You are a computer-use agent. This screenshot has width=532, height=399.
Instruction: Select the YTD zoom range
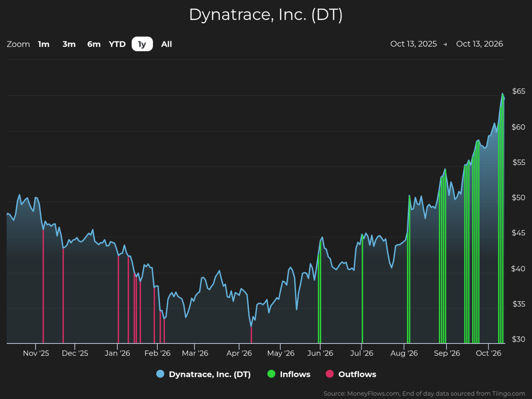coord(117,44)
